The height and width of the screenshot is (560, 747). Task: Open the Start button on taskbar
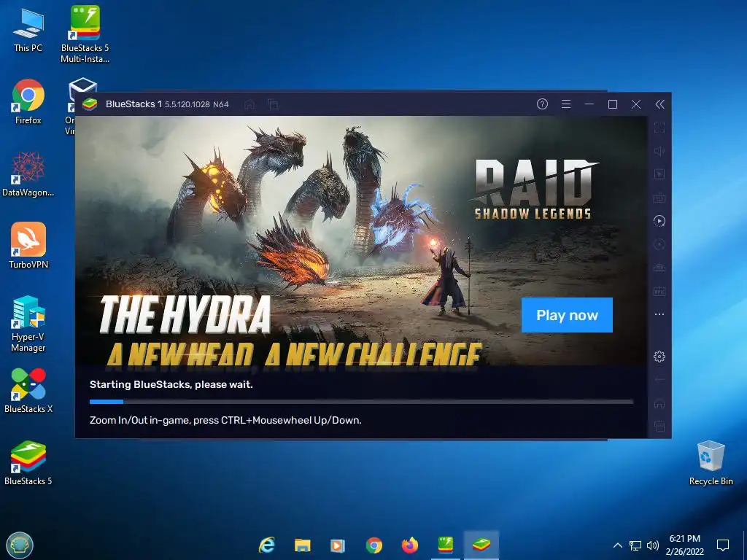pyautogui.click(x=20, y=545)
